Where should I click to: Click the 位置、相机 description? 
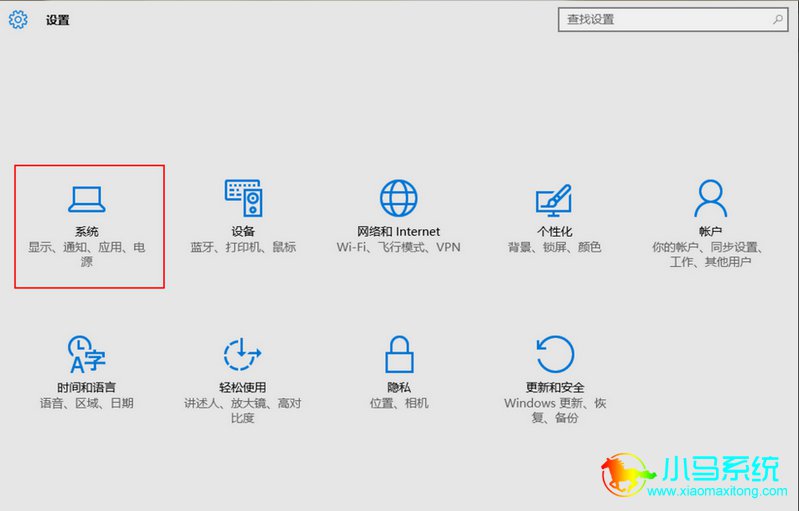[399, 403]
